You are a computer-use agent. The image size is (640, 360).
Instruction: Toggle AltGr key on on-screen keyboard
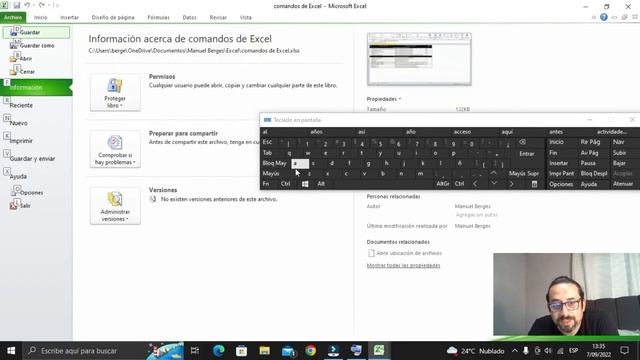442,184
